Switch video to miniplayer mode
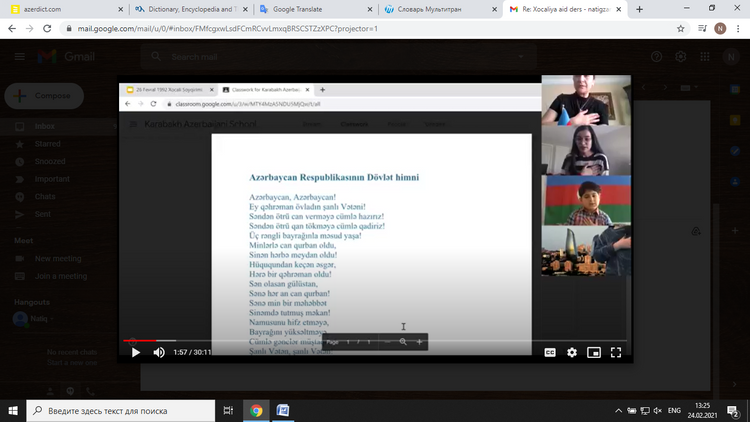Image resolution: width=750 pixels, height=422 pixels. (594, 352)
